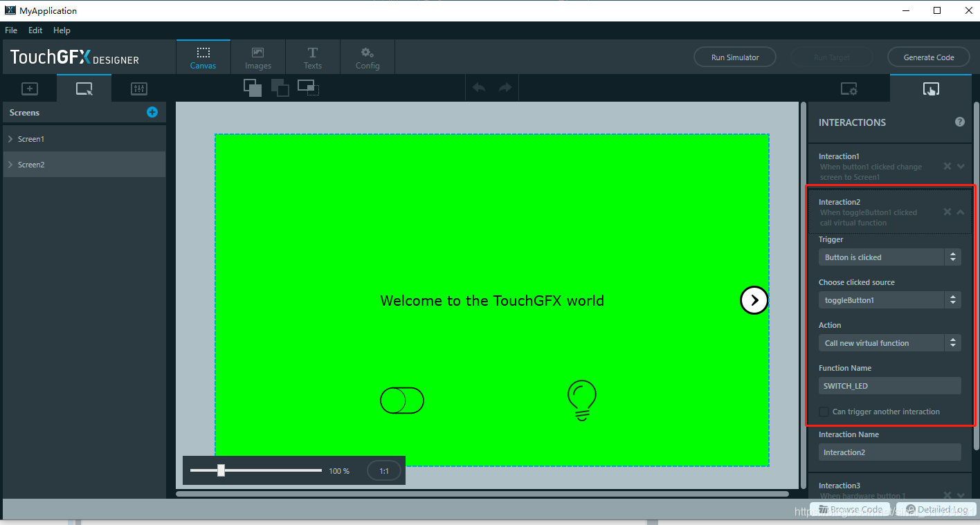The width and height of the screenshot is (980, 525).
Task: Select the light bulb image on canvas
Action: click(x=582, y=400)
